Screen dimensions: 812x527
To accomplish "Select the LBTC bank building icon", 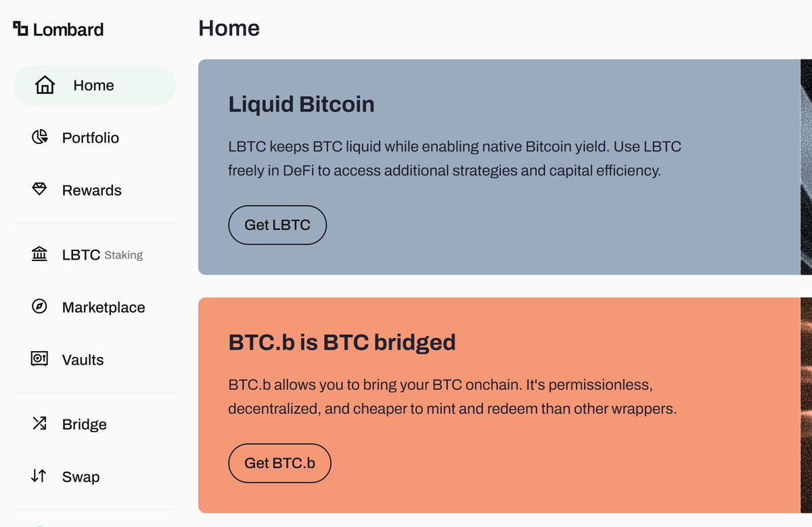I will [x=39, y=254].
